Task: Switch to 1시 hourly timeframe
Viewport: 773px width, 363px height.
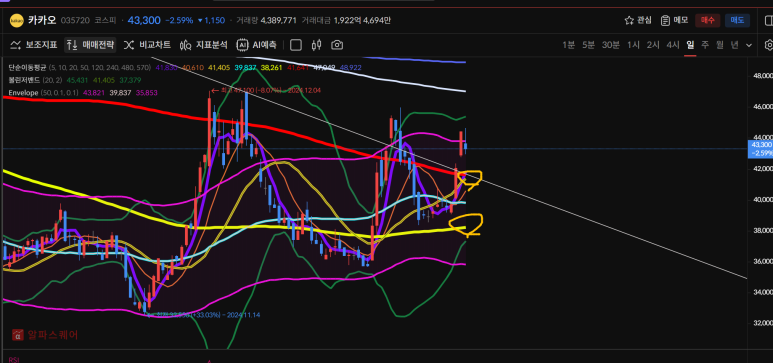Action: click(x=633, y=45)
